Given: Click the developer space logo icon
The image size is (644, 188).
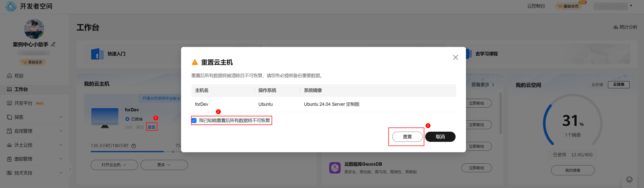Looking at the screenshot, I should (11, 6).
